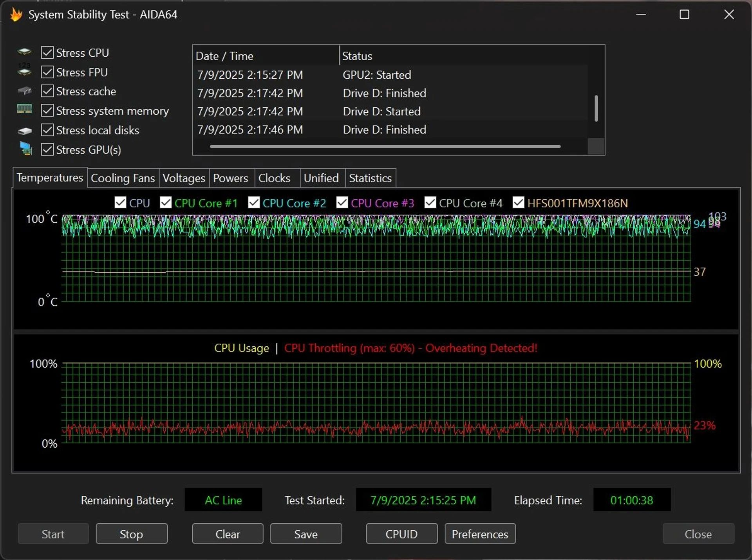Click the CPU chip icon beside Stress CPU
752x560 pixels.
24,51
